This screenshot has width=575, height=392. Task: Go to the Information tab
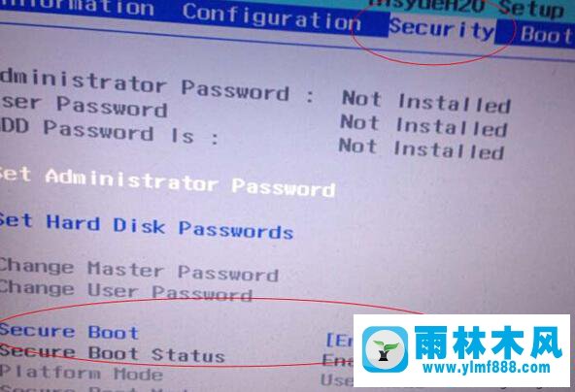tap(77, 8)
